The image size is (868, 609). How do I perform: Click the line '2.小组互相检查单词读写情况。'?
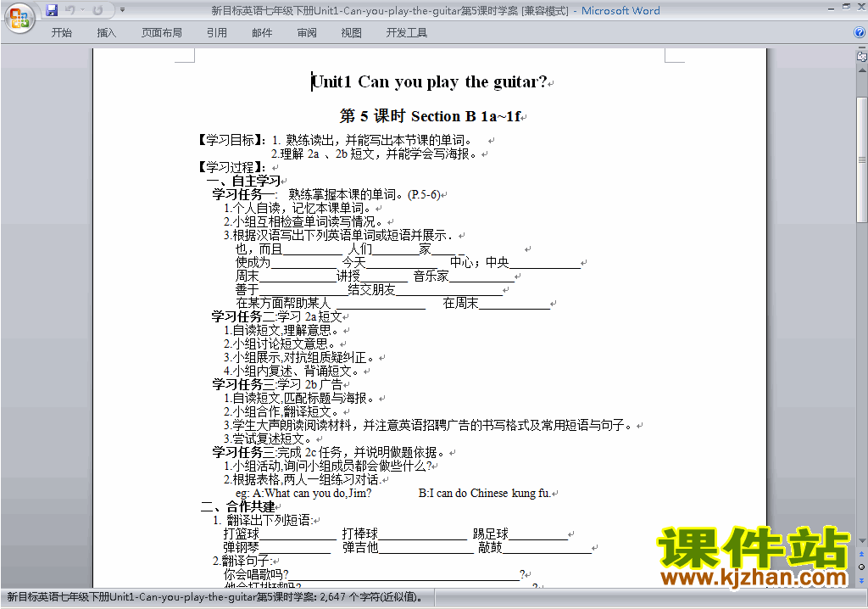tap(303, 221)
